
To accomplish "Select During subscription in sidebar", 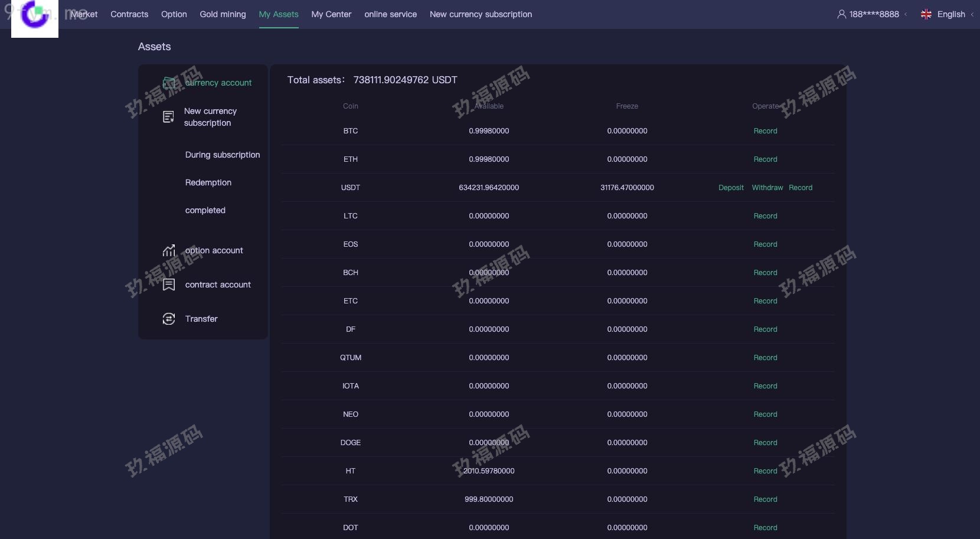I will [x=223, y=155].
